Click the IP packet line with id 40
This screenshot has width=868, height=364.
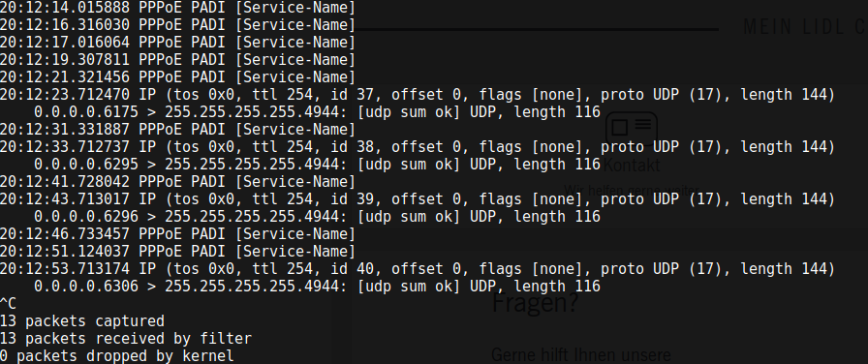click(417, 269)
